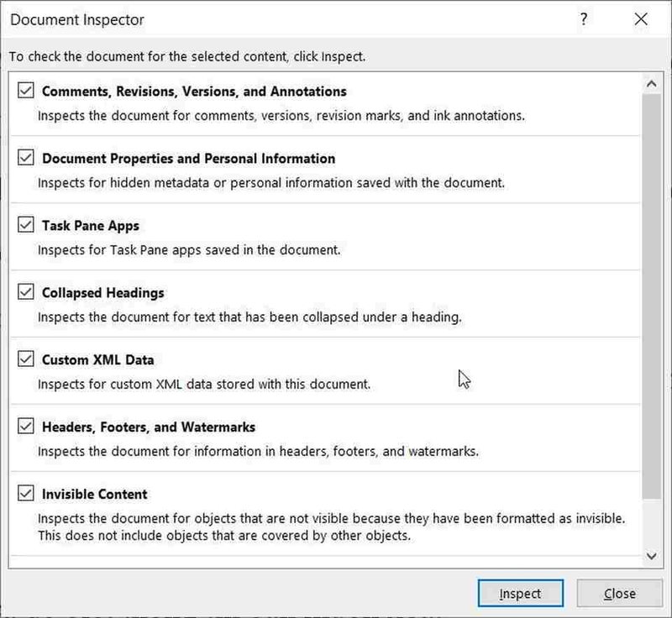Uncheck the Task Pane Apps checkbox

(x=25, y=225)
